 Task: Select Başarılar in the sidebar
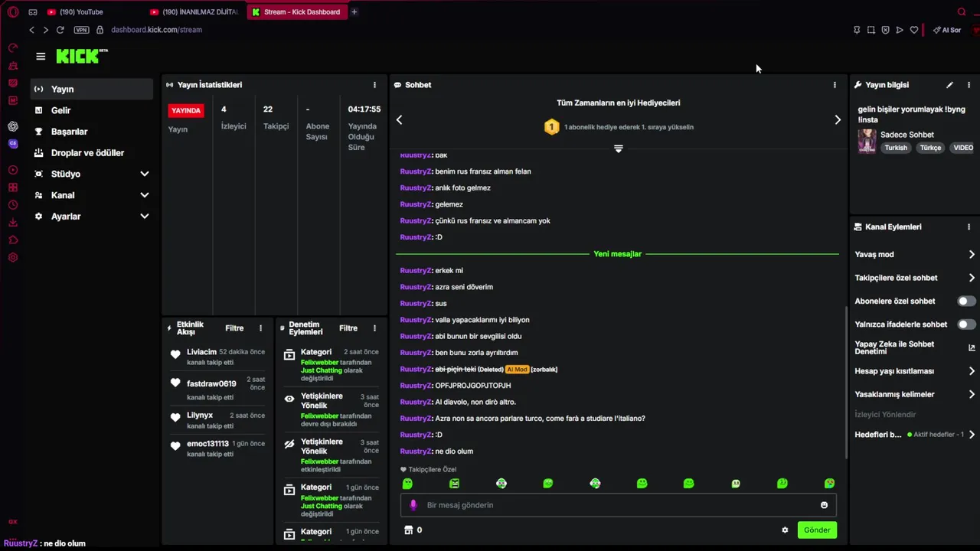pyautogui.click(x=69, y=132)
